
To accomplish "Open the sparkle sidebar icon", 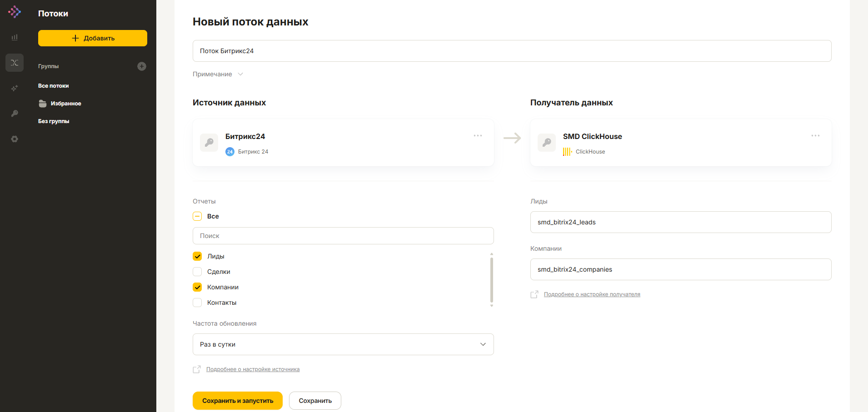I will [15, 88].
